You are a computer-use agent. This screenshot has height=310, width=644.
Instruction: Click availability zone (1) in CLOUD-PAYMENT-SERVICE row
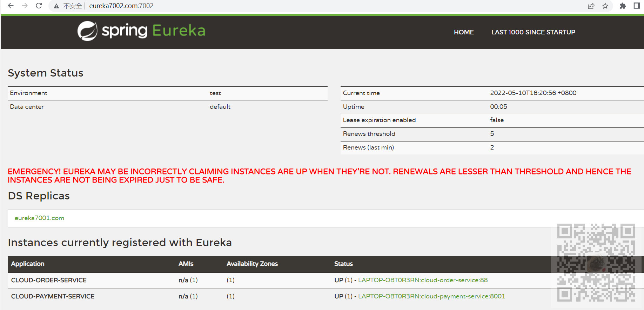point(230,296)
